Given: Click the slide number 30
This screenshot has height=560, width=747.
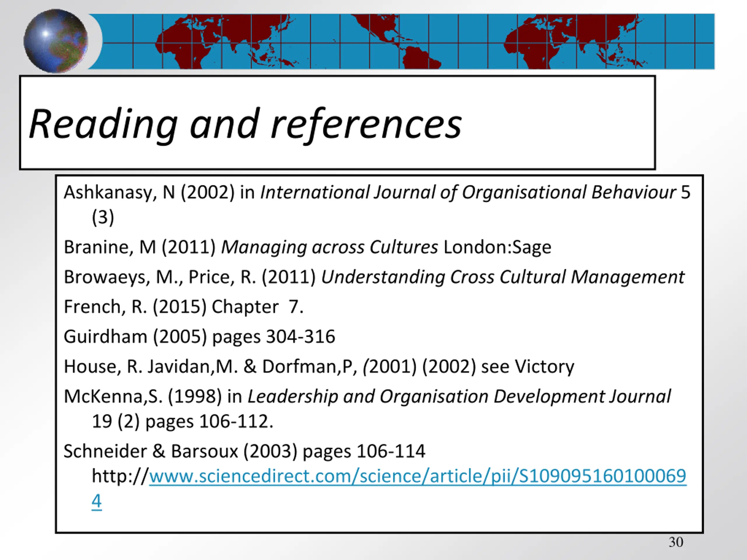Looking at the screenshot, I should pyautogui.click(x=676, y=542).
